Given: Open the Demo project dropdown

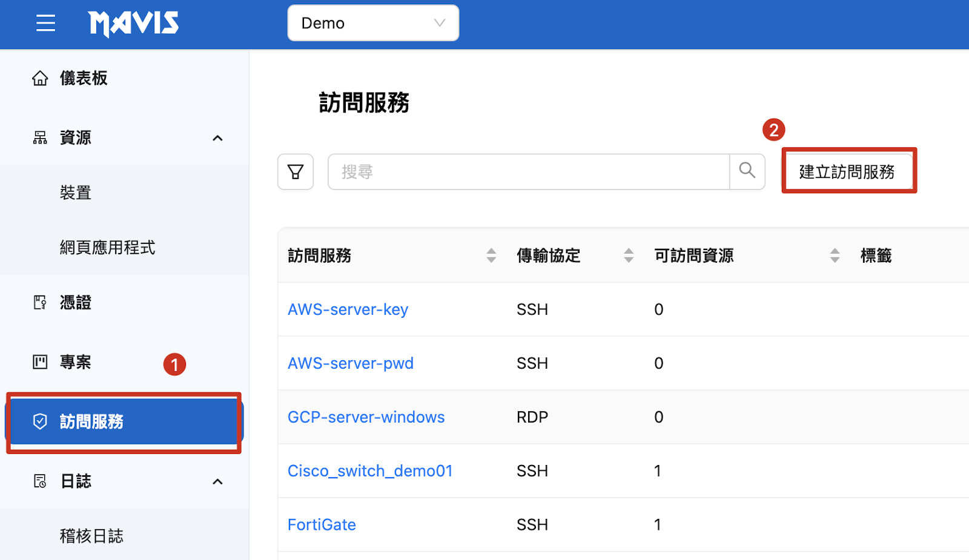Looking at the screenshot, I should coord(373,23).
